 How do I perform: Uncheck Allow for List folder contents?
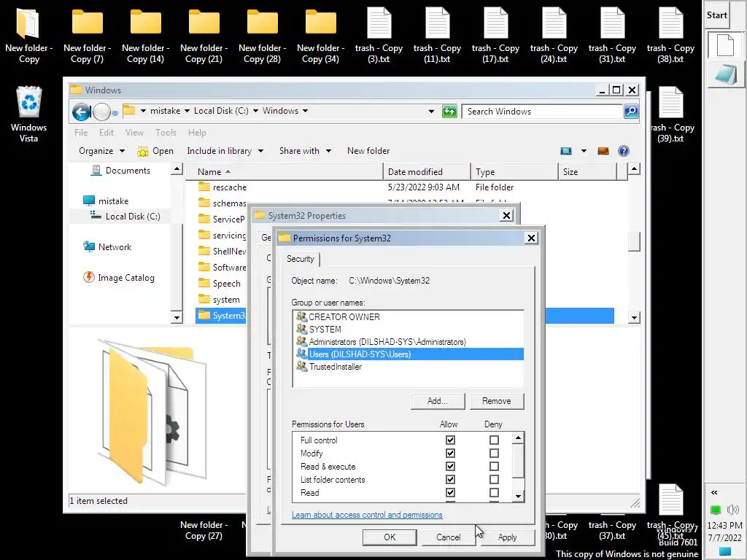coord(450,480)
